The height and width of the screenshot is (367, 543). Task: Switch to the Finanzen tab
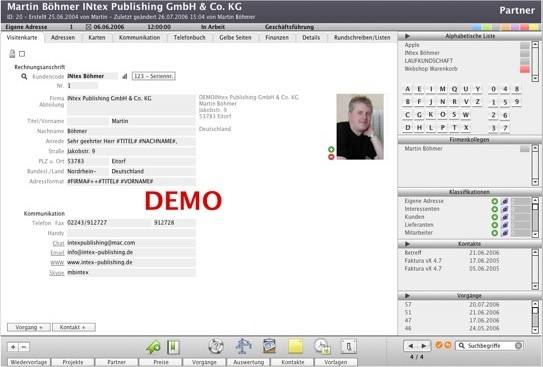tap(277, 37)
